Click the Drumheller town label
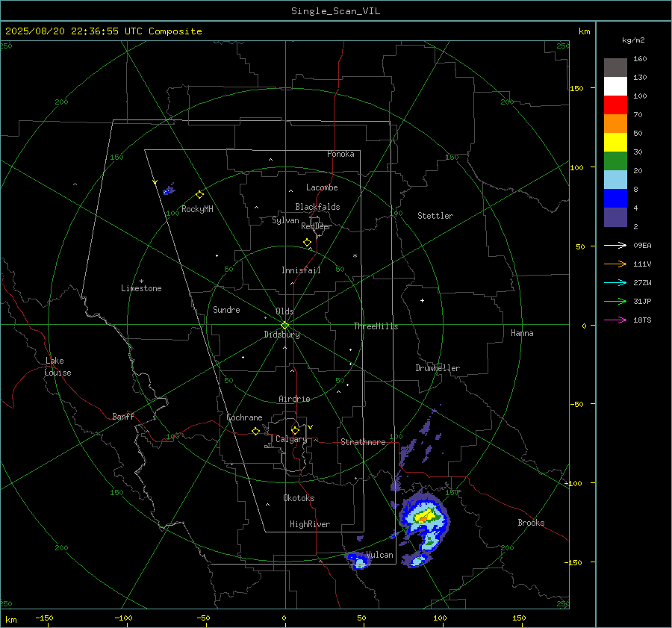Screen dimensions: 672x628 coord(438,368)
